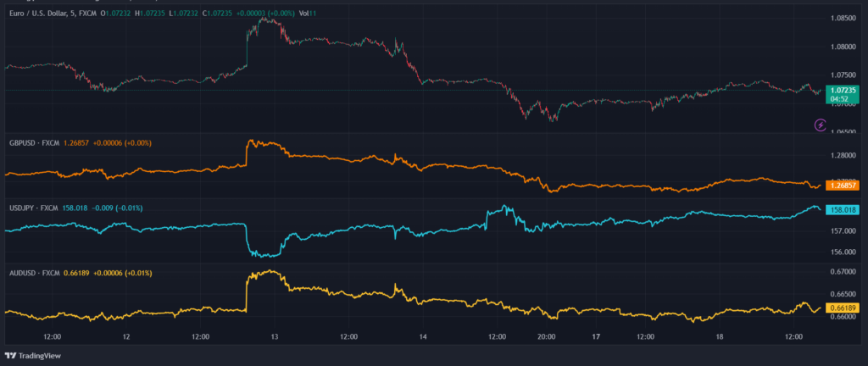Select the GBPUSD · FXCM legend label
The width and height of the screenshot is (868, 366).
[x=34, y=143]
